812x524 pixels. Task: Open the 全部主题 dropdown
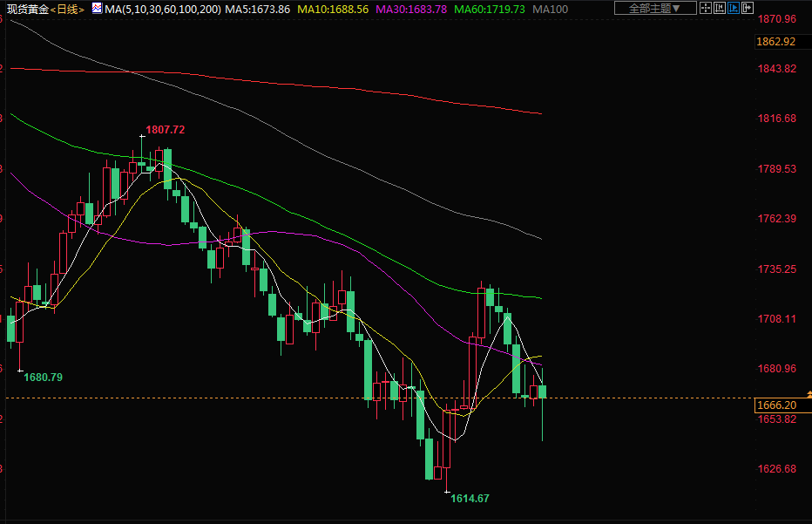tap(655, 9)
